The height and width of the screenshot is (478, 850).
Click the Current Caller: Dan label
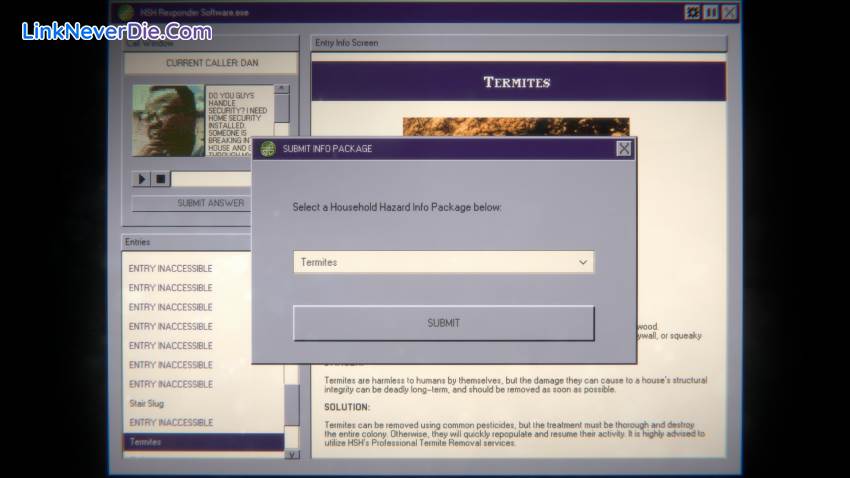point(211,63)
